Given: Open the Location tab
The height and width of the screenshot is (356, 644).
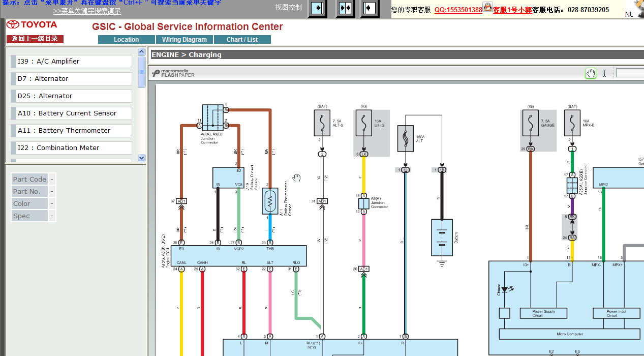Looking at the screenshot, I should [127, 39].
